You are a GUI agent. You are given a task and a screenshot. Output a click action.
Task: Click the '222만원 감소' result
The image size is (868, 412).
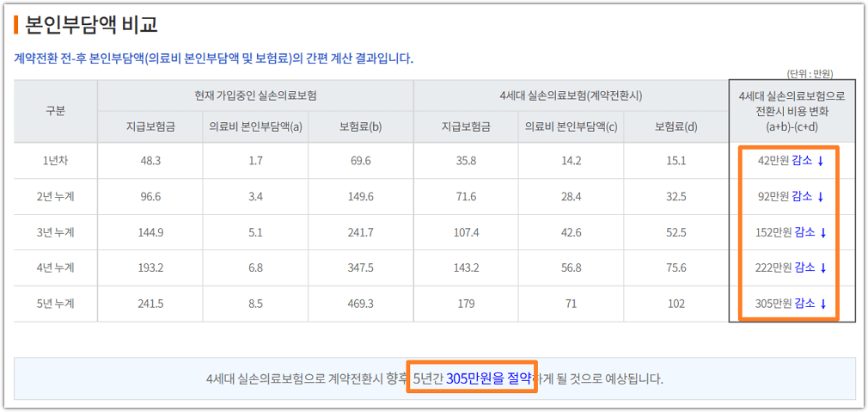pos(792,268)
